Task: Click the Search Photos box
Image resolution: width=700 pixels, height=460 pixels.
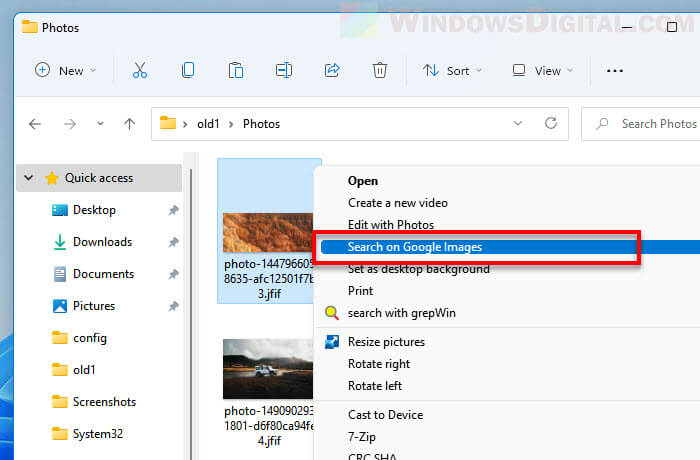Action: [641, 124]
